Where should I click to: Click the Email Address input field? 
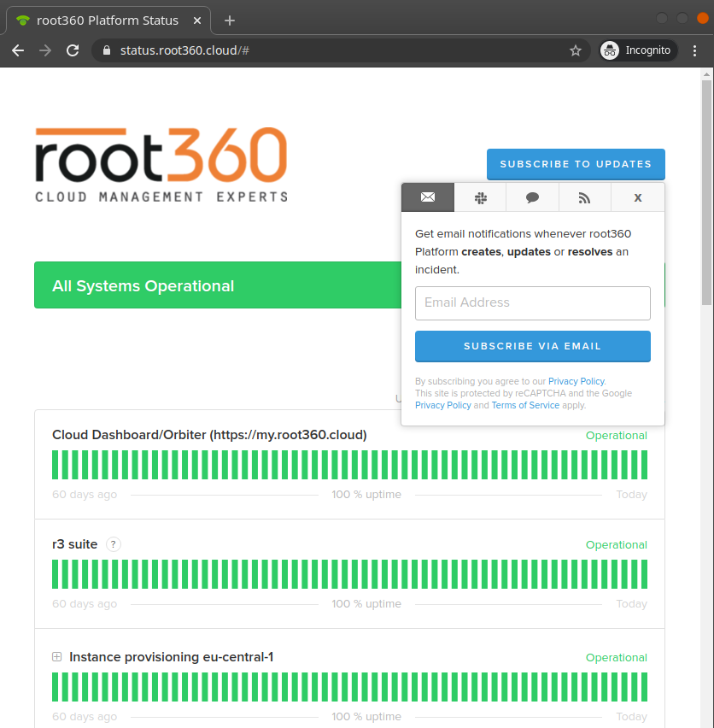[x=533, y=303]
